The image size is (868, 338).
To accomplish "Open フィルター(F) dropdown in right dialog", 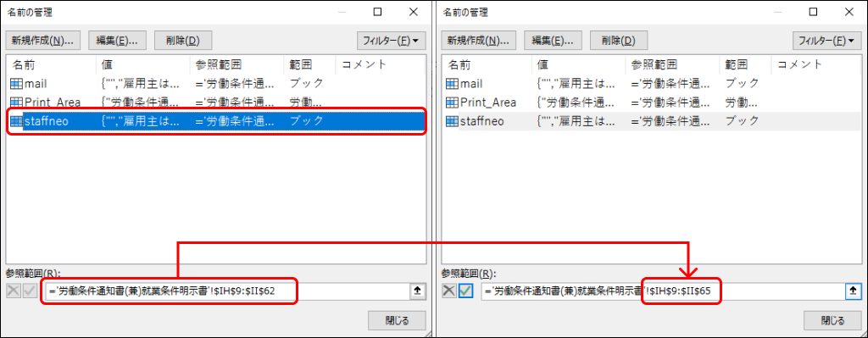I will (827, 41).
